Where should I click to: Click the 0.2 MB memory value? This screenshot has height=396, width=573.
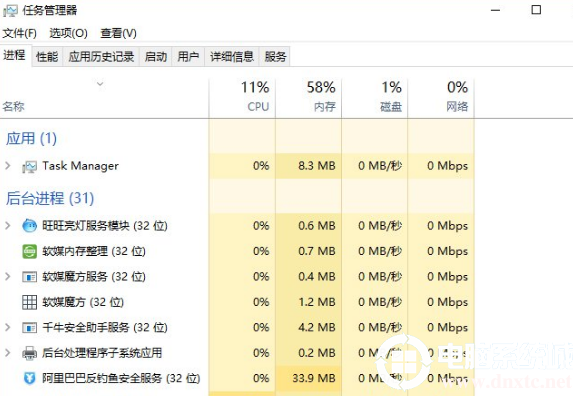click(x=316, y=353)
